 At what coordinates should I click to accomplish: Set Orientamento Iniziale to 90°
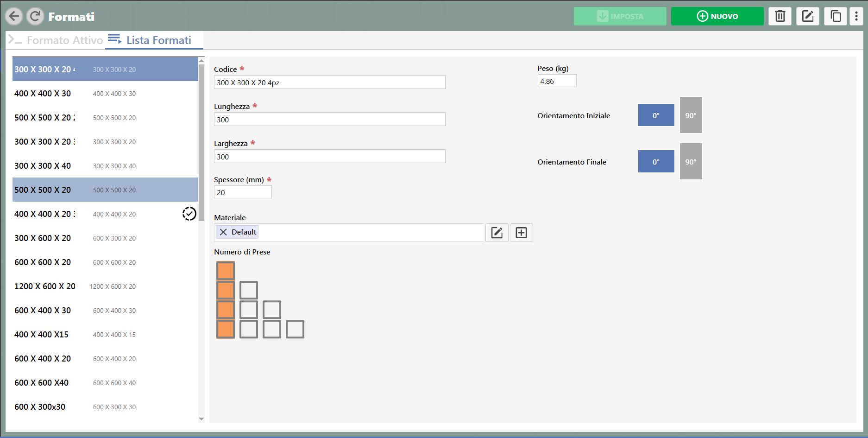pos(691,115)
